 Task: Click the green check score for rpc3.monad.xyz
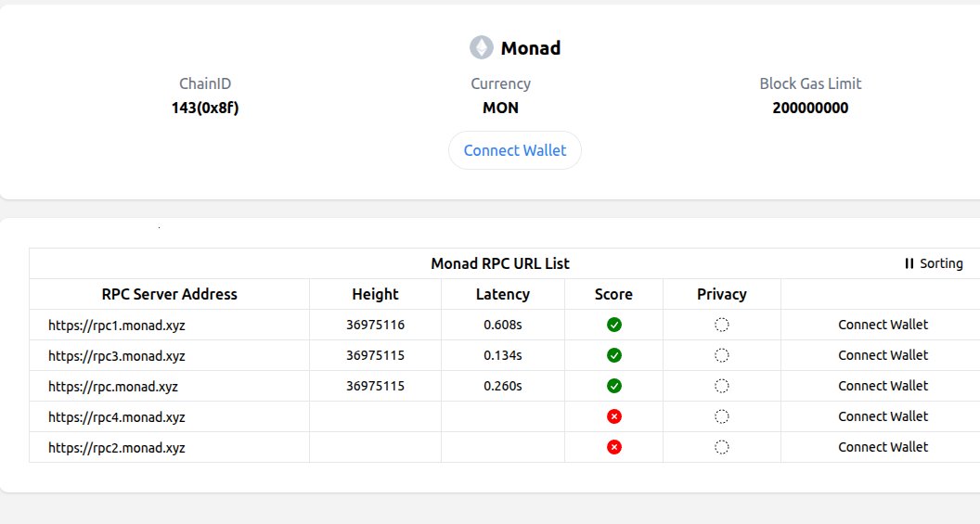[x=614, y=355]
